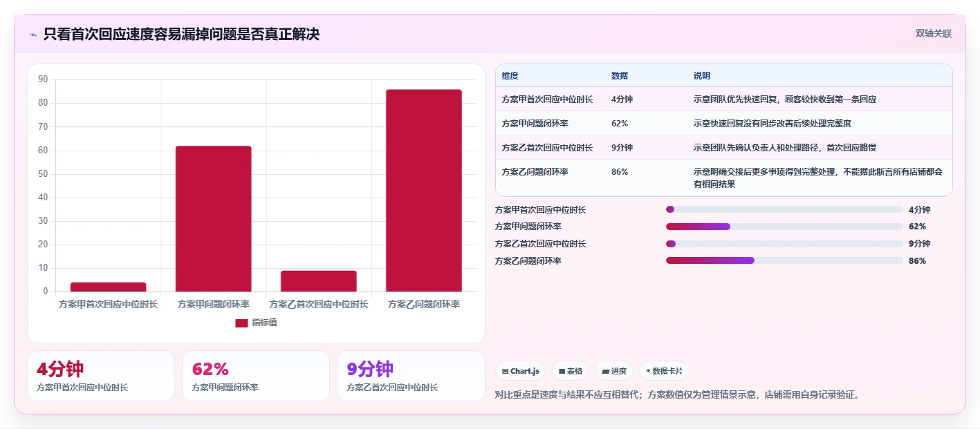The height and width of the screenshot is (429, 980).
Task: Click the 方案乙问题闭环率 chart bar
Action: [x=424, y=190]
